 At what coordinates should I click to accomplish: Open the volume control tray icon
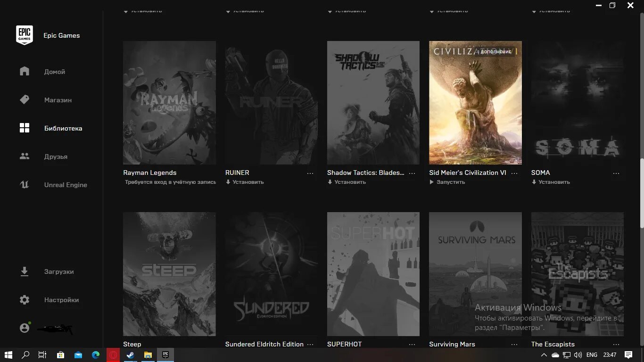[x=578, y=355]
